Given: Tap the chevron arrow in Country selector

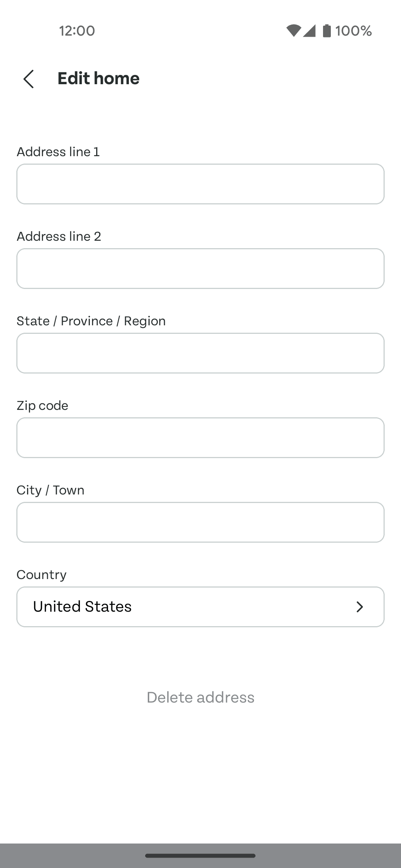Looking at the screenshot, I should click(359, 607).
